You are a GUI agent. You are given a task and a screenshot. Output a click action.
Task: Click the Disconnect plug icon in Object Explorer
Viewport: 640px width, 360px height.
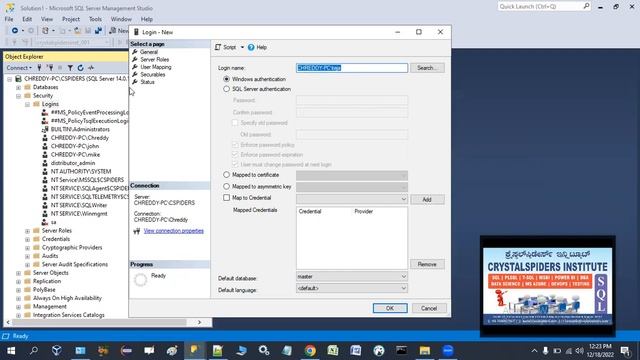(x=50, y=68)
